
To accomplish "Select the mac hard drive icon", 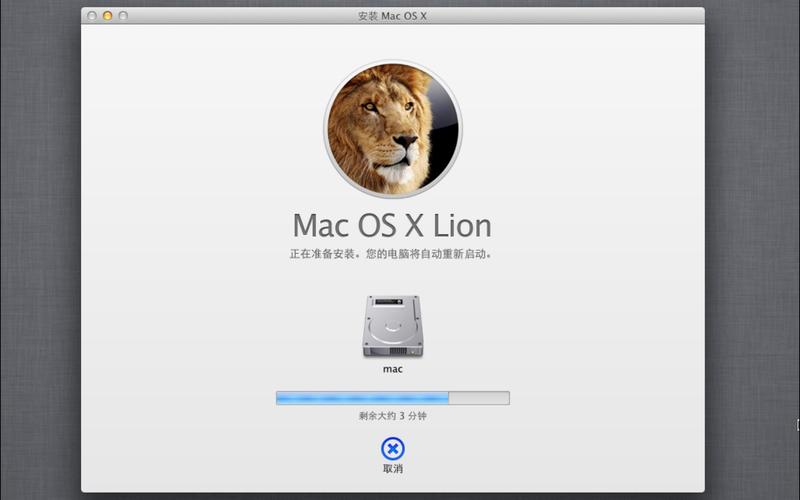I will [392, 327].
